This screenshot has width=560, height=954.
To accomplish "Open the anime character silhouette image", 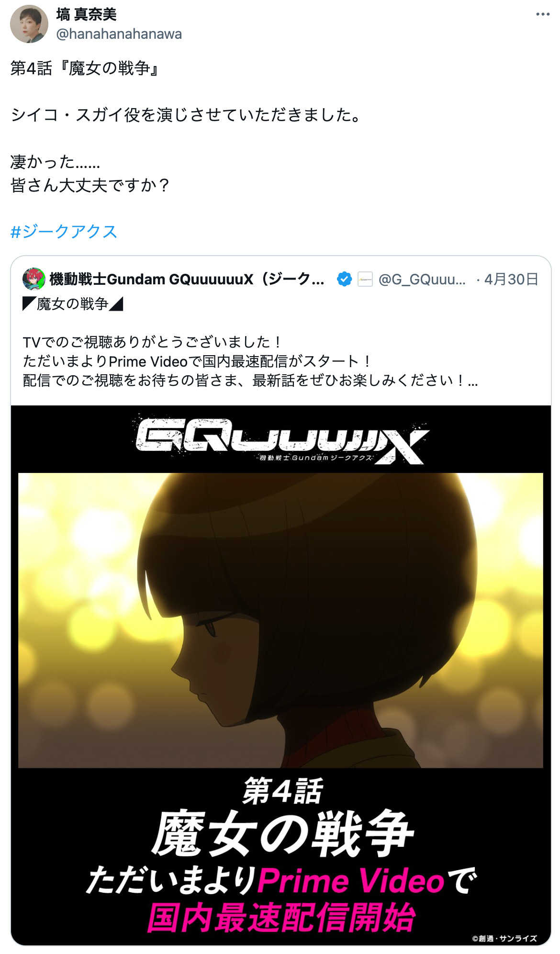I will coord(280,620).
